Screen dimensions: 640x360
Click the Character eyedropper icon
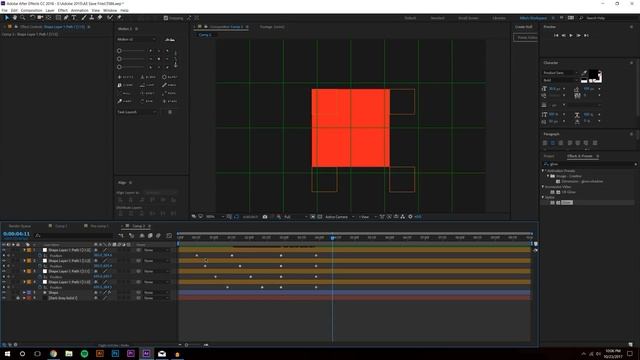tap(584, 73)
